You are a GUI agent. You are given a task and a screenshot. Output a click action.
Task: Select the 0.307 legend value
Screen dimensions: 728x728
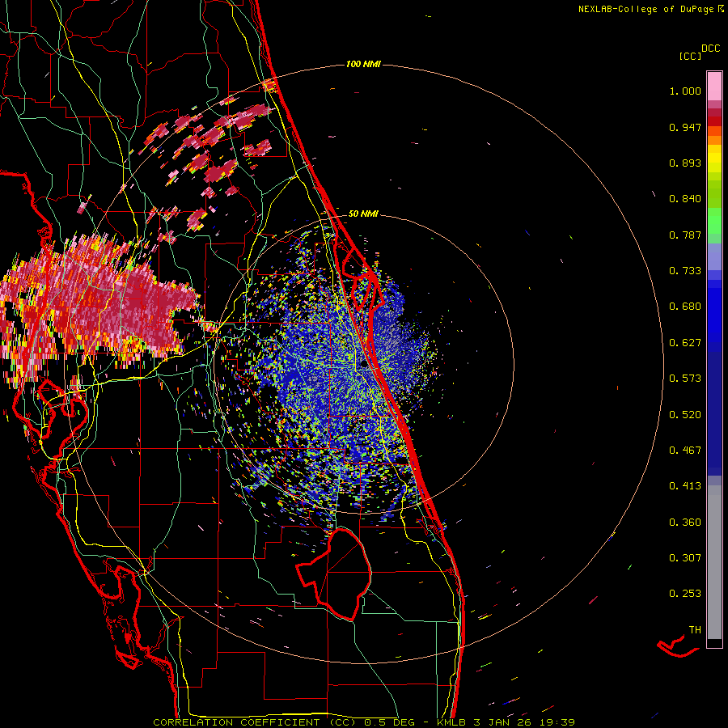click(x=685, y=558)
